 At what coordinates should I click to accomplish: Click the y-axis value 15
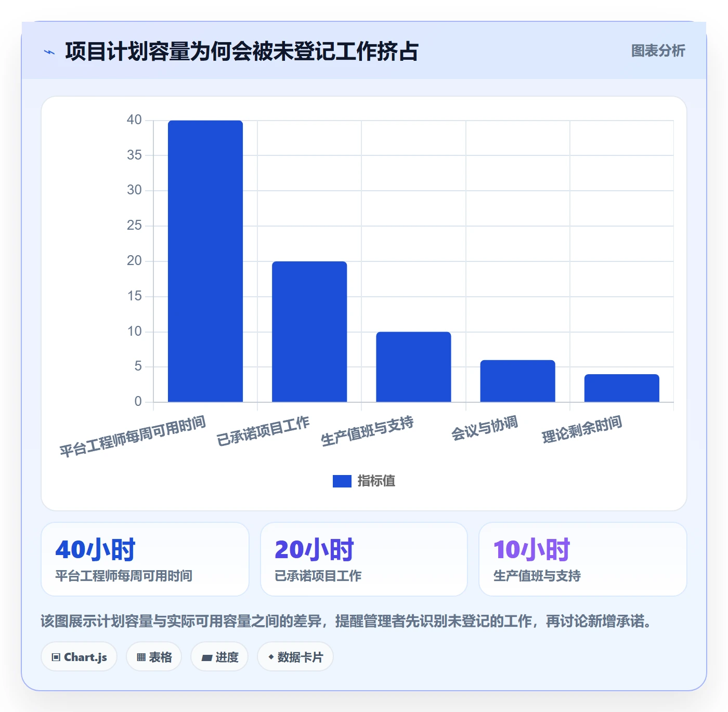coord(134,296)
